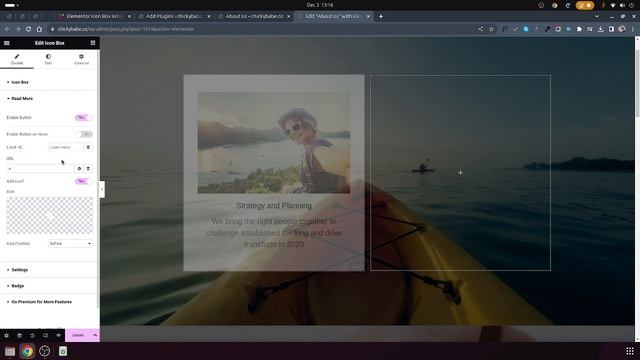This screenshot has width=640, height=360.
Task: Open the browser side panel icon
Action: click(611, 29)
